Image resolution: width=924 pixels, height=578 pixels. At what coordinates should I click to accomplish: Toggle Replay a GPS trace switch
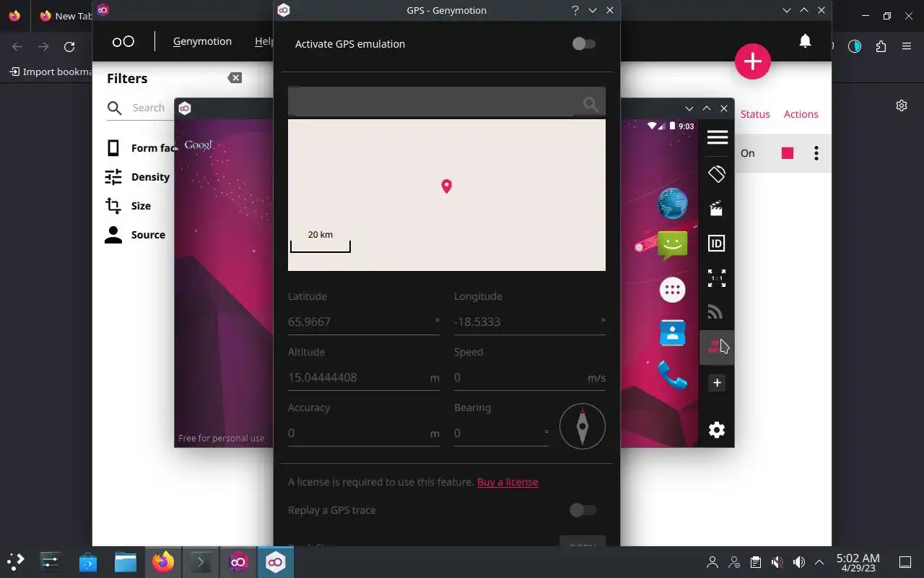pos(583,510)
